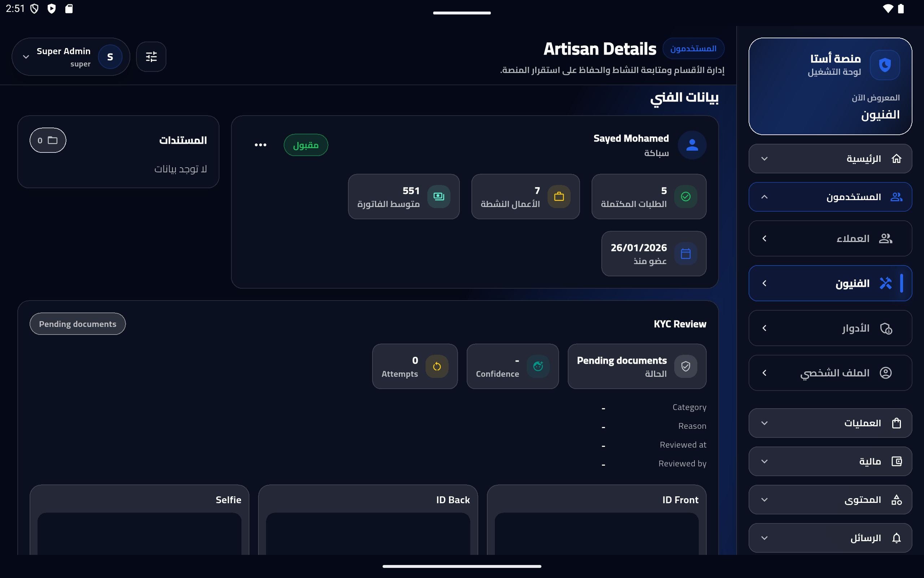Click the three-dots menu on Sayed Mohamed card
924x578 pixels.
point(260,145)
